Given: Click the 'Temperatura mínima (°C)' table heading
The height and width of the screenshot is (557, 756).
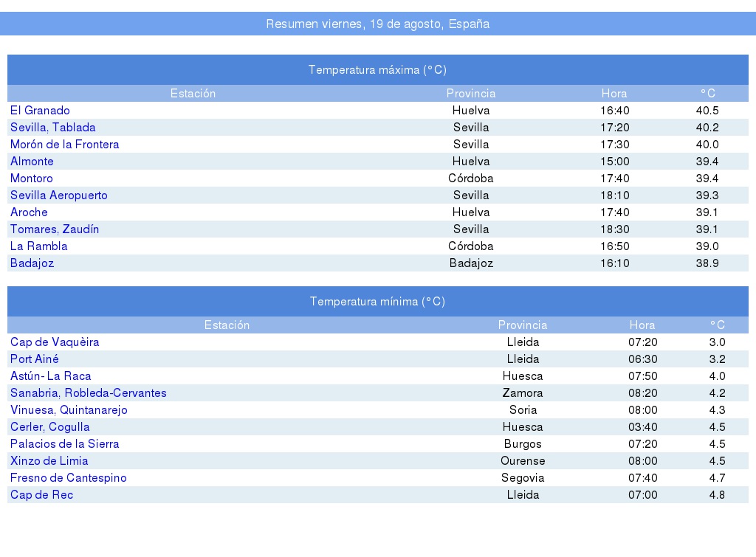Looking at the screenshot, I should [377, 302].
